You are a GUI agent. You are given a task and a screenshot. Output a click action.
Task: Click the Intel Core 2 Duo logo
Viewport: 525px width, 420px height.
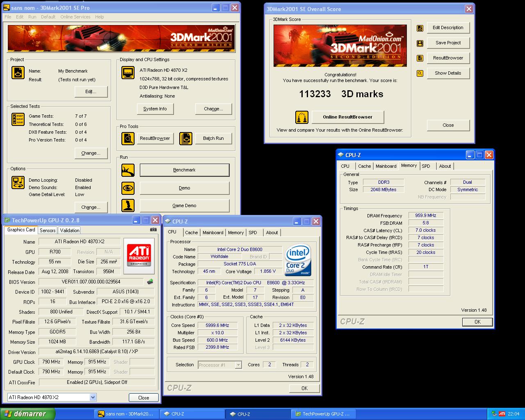298,260
